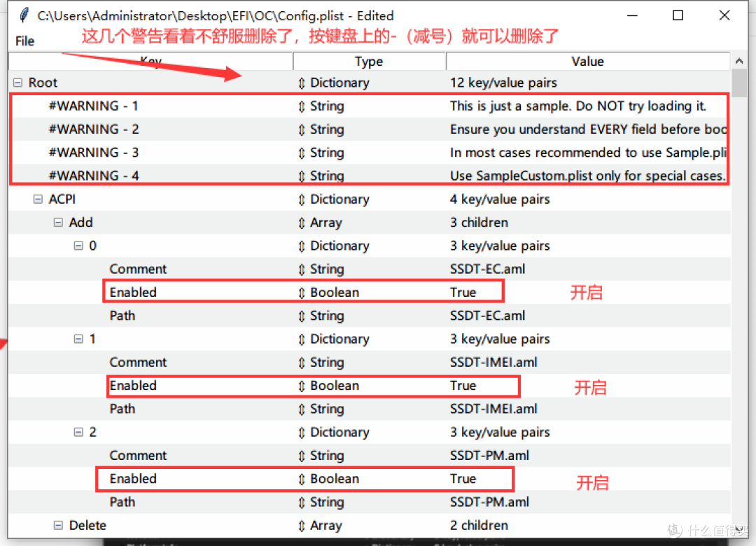Collapse the Root dictionary
Viewport: 756px width, 546px height.
point(17,82)
